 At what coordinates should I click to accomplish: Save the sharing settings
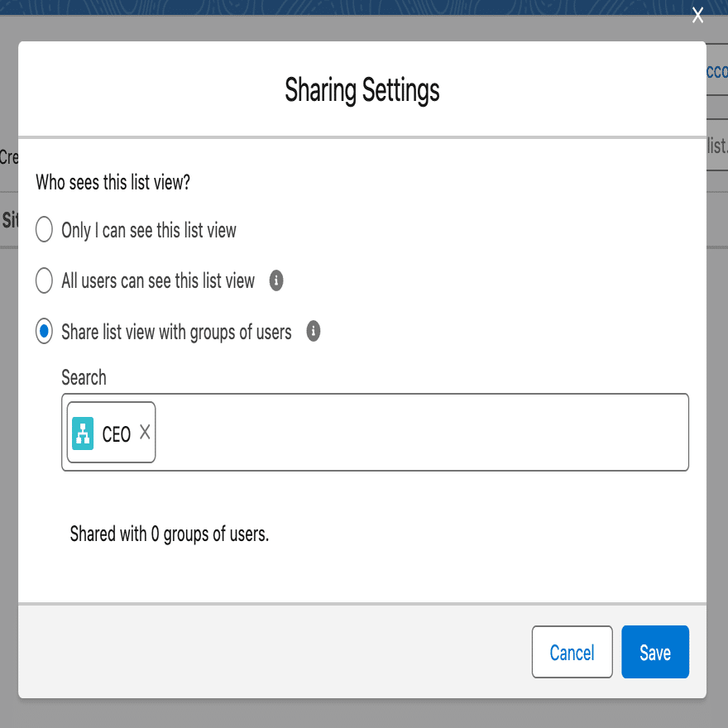pos(655,652)
